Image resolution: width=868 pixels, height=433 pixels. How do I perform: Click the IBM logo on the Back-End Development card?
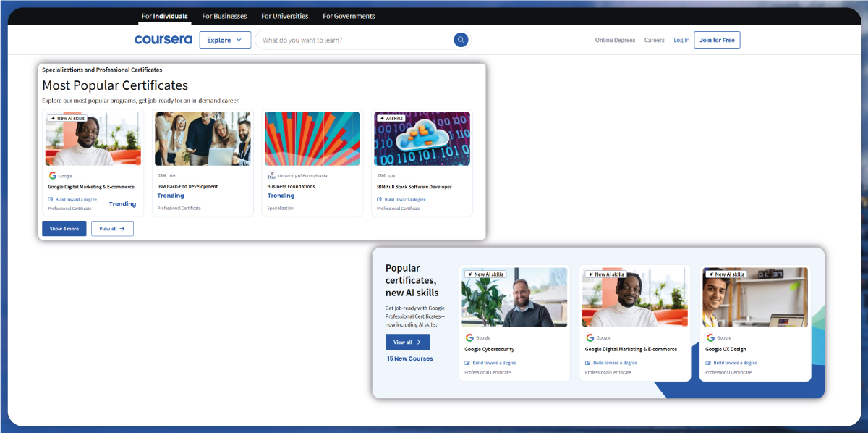[x=161, y=175]
